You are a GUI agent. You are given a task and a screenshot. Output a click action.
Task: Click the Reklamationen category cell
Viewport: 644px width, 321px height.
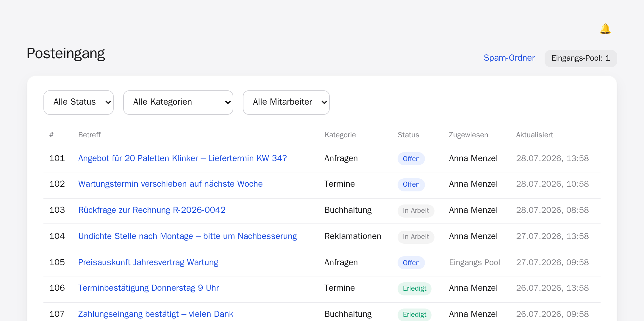tap(353, 236)
